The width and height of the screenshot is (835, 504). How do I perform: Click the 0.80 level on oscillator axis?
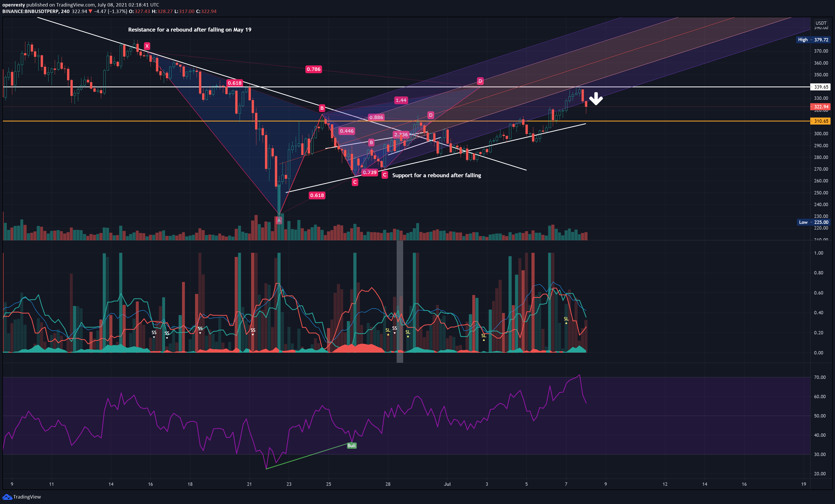[x=818, y=273]
